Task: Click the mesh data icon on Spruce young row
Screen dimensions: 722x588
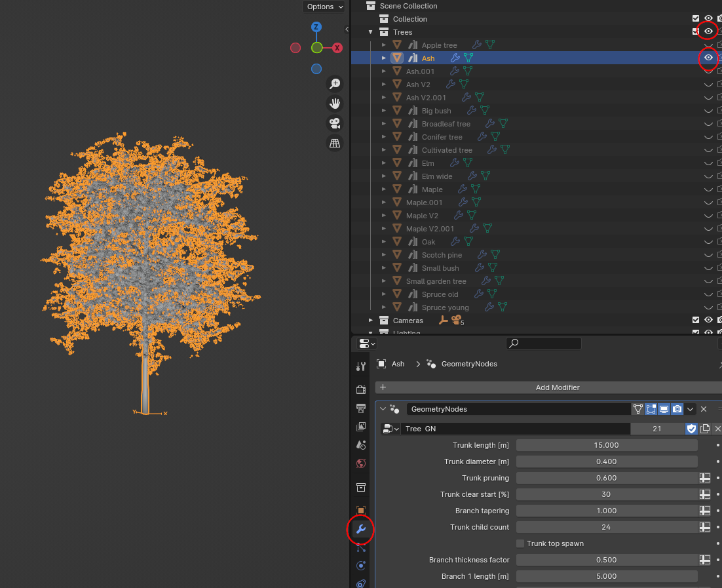Action: tap(503, 307)
